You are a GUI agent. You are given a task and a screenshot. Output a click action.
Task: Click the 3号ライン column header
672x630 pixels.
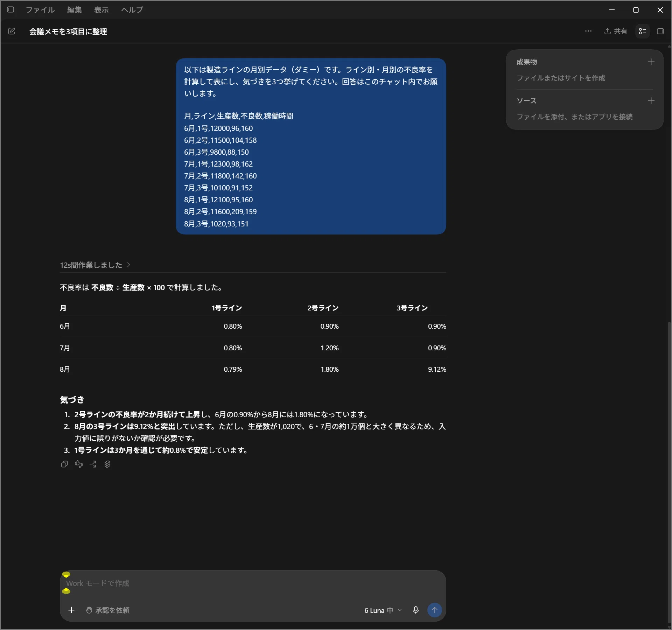[x=412, y=308]
